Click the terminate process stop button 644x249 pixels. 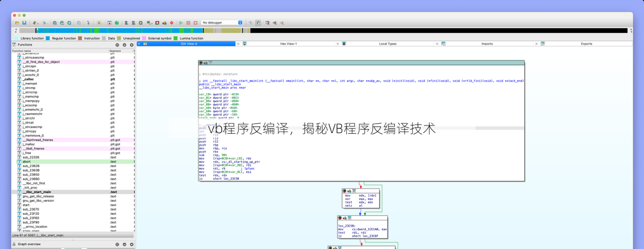click(x=195, y=23)
